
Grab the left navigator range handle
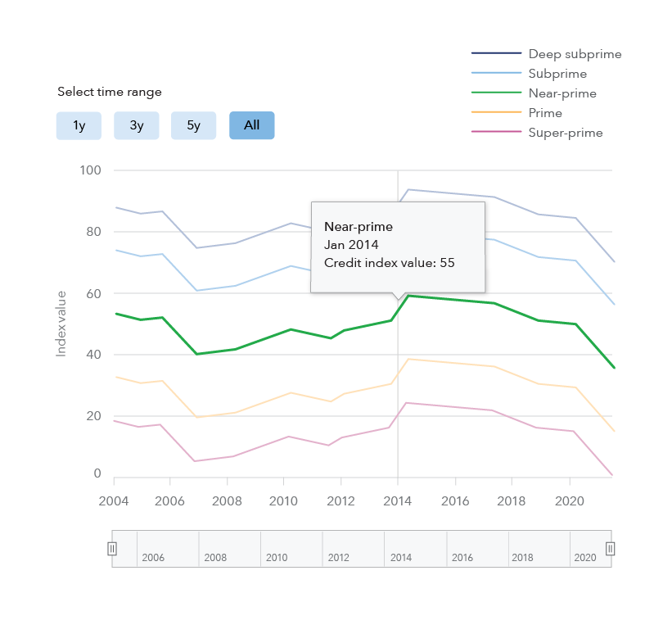(112, 549)
